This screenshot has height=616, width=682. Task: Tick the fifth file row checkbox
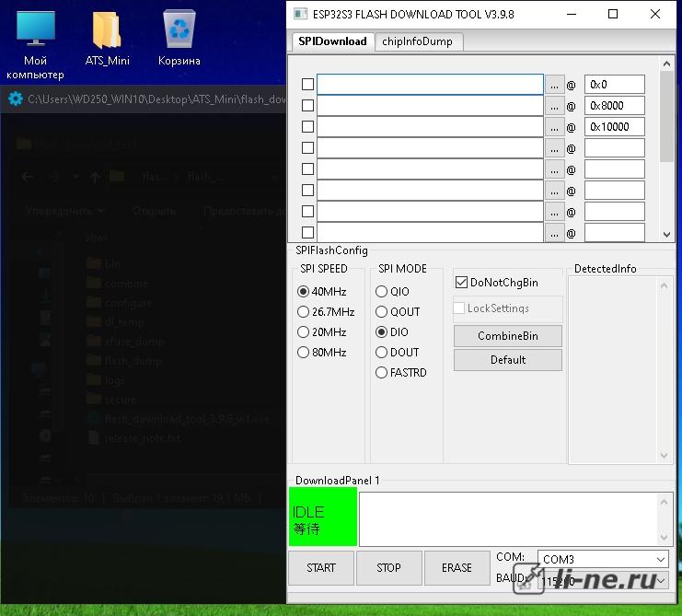click(x=307, y=169)
